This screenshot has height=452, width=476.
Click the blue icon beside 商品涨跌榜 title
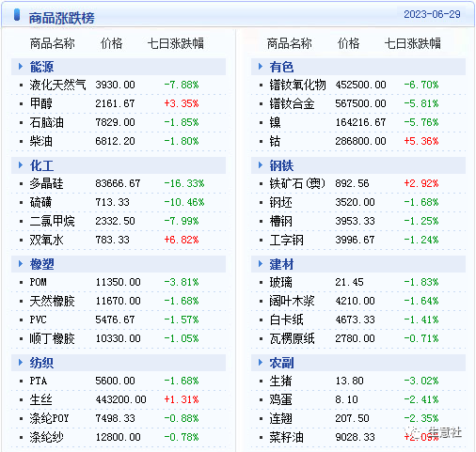pyautogui.click(x=17, y=15)
